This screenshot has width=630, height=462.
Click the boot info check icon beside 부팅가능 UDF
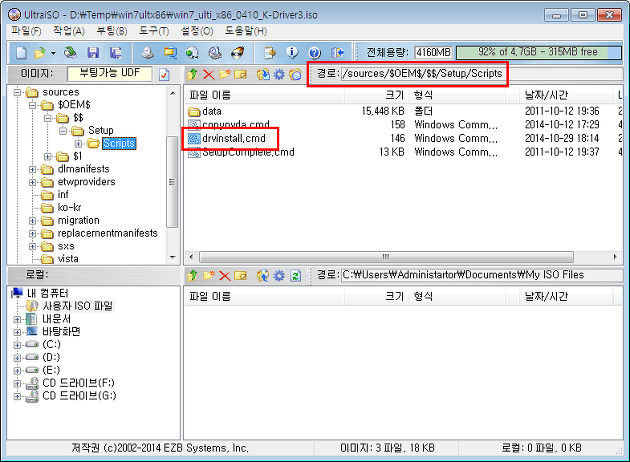tap(164, 75)
